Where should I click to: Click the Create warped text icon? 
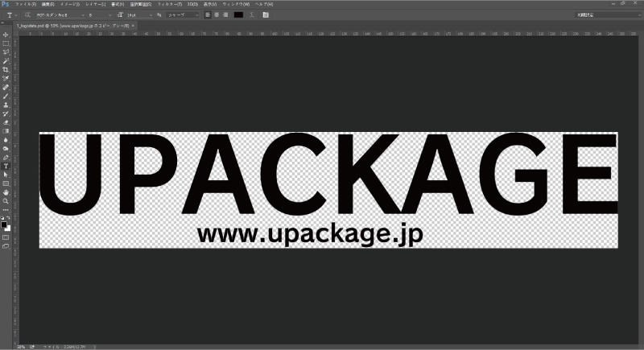point(252,14)
